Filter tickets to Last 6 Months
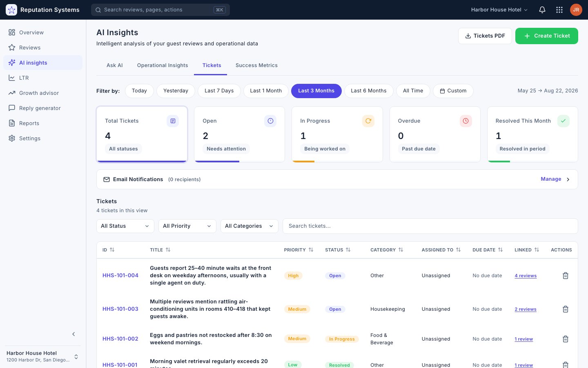 click(369, 91)
